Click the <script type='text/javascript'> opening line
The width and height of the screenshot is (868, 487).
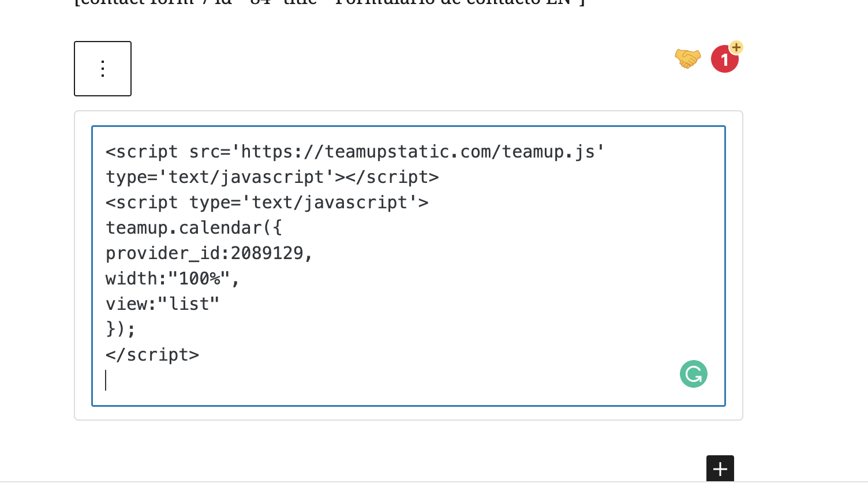coord(267,203)
